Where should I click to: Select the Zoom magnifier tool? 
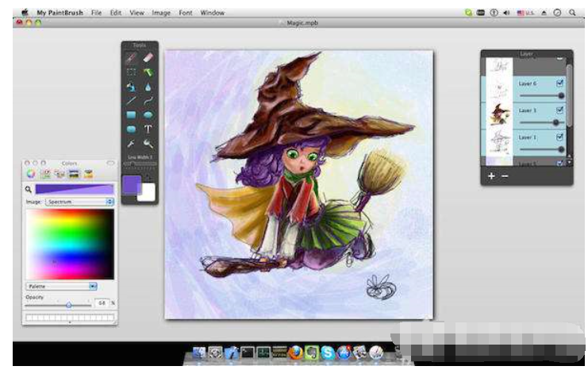[148, 144]
